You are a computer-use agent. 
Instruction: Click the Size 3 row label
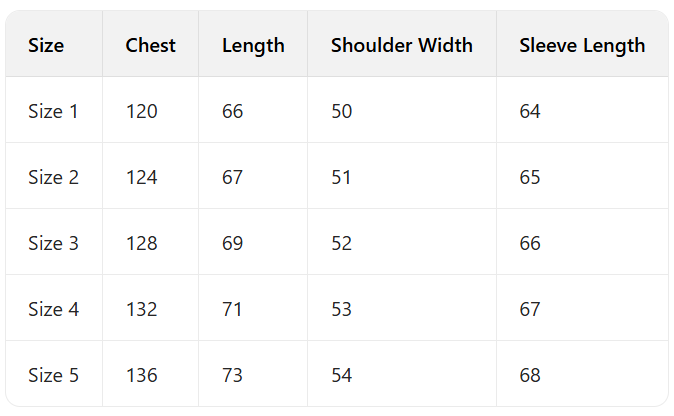(x=53, y=243)
